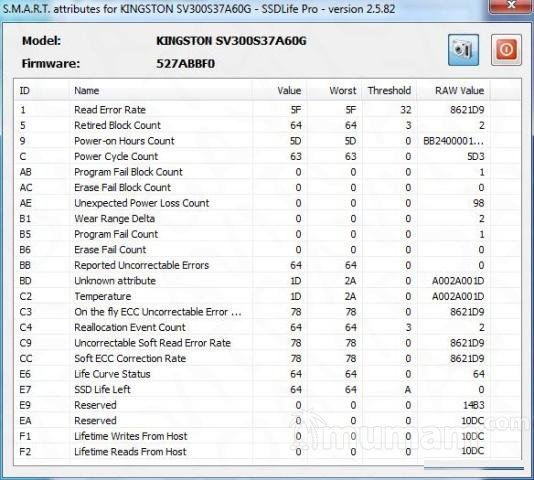Sort by the Name column header
534x480 pixels.
161,91
